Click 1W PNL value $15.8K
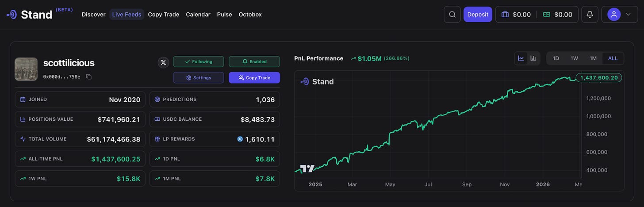 [x=129, y=179]
